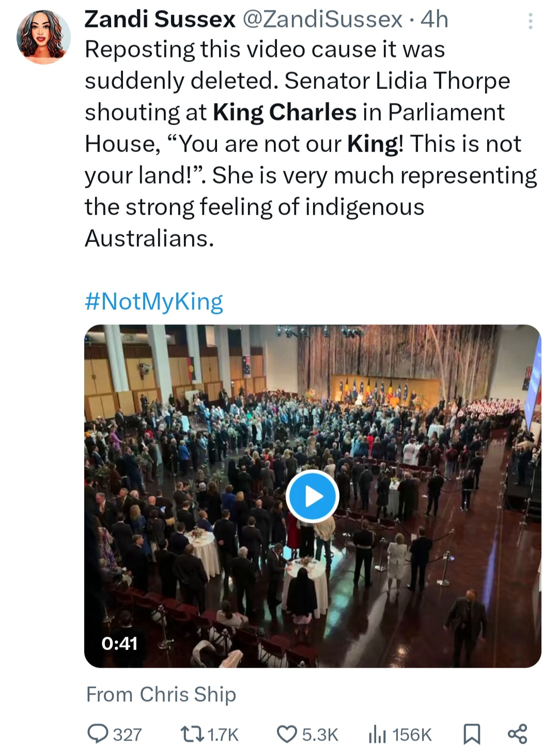This screenshot has width=558, height=756.
Task: Open the @ZandiSussex handle
Action: coord(322,20)
